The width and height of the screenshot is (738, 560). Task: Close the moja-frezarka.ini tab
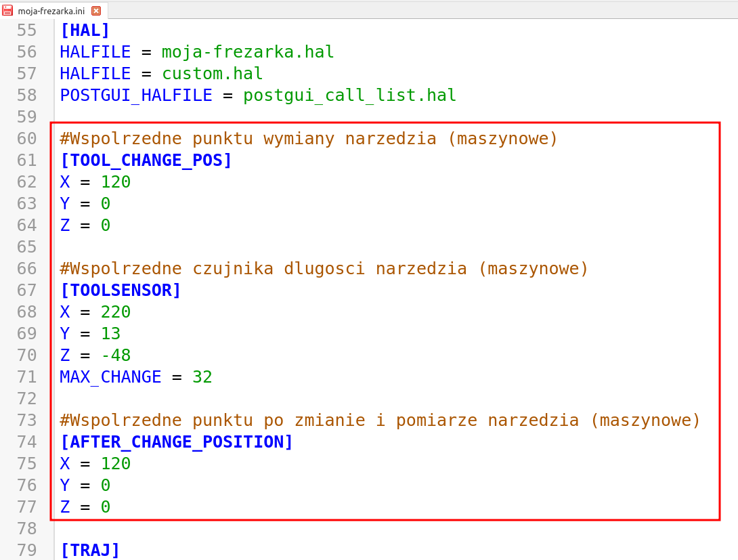pos(96,11)
